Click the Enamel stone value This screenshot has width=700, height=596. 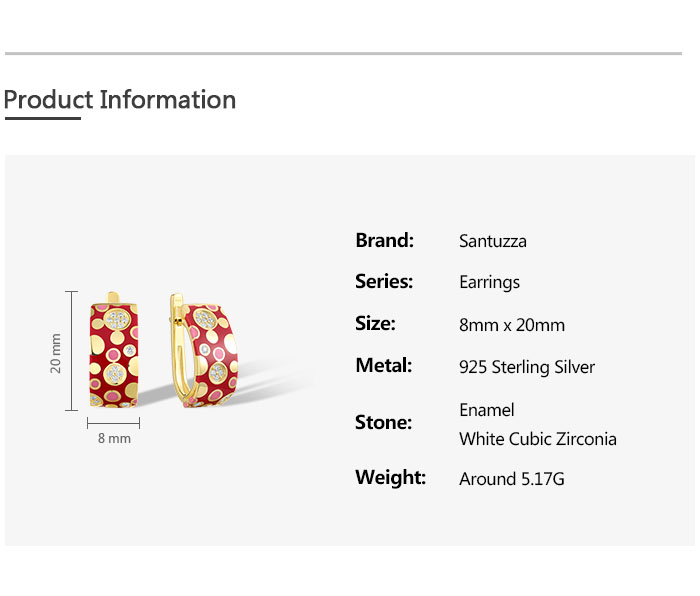(487, 410)
